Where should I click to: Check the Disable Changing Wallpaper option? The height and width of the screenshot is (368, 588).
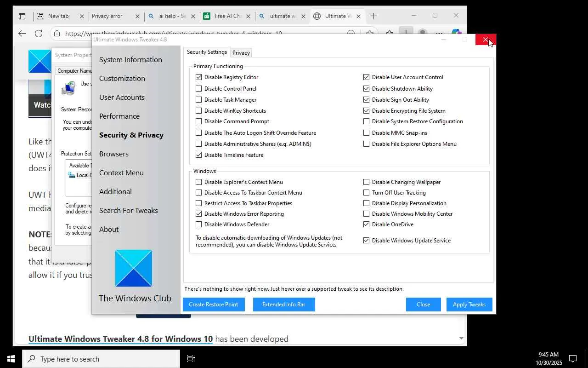[366, 182]
